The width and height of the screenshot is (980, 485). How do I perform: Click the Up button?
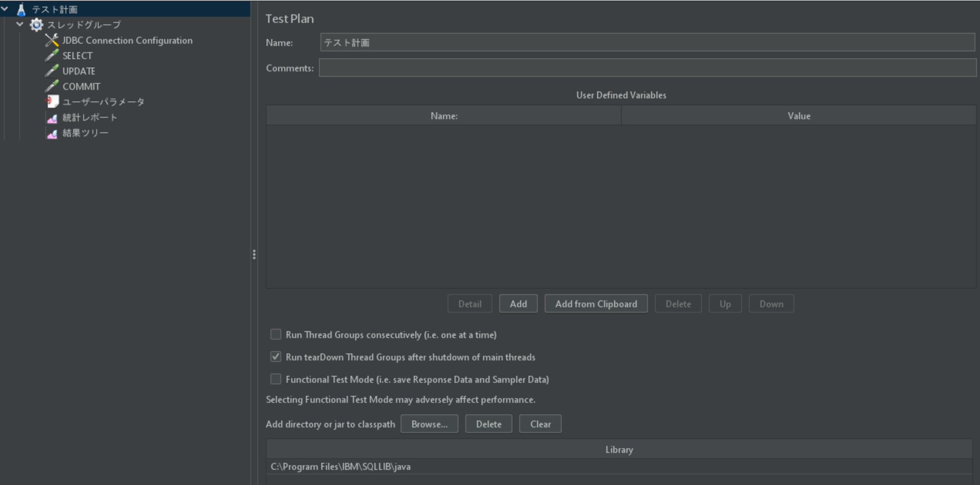click(x=725, y=304)
